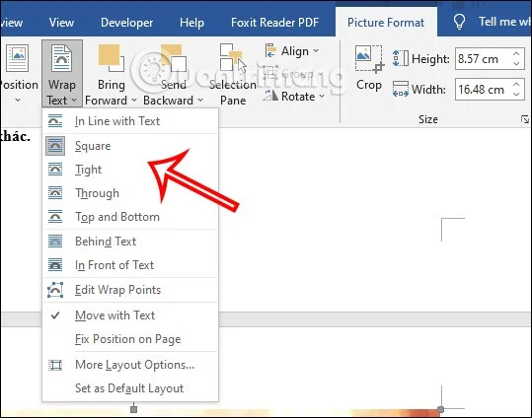The height and width of the screenshot is (418, 532).
Task: Click the In Front of Text icon
Action: pos(55,265)
